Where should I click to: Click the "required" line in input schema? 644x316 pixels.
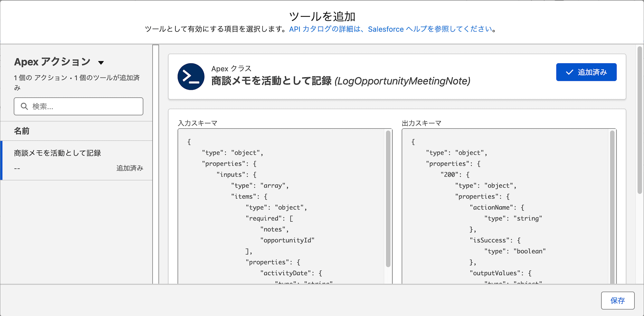270,218
